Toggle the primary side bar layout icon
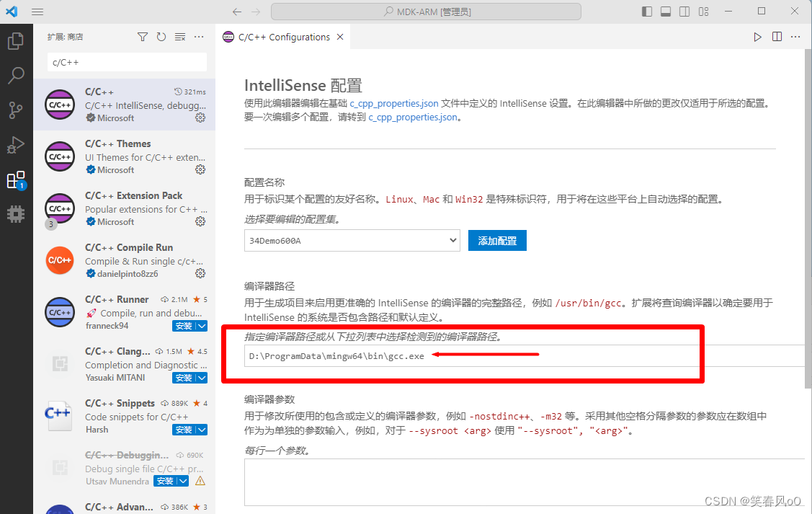This screenshot has height=514, width=812. click(647, 12)
